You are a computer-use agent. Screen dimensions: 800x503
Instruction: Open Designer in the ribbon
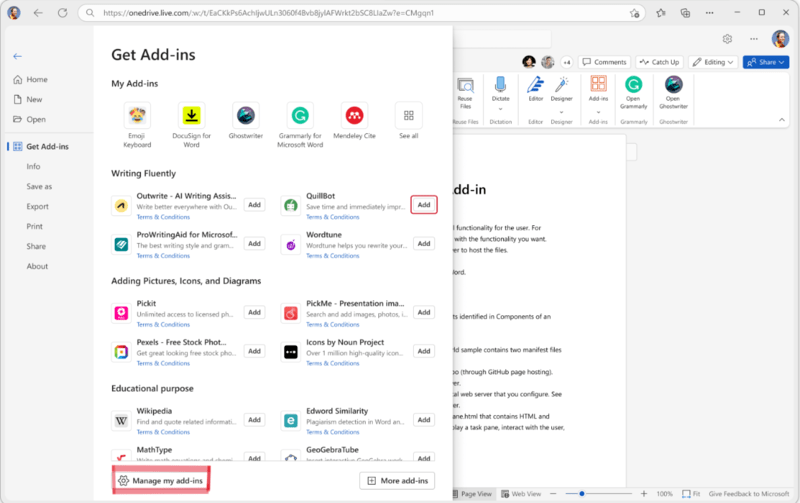[562, 89]
